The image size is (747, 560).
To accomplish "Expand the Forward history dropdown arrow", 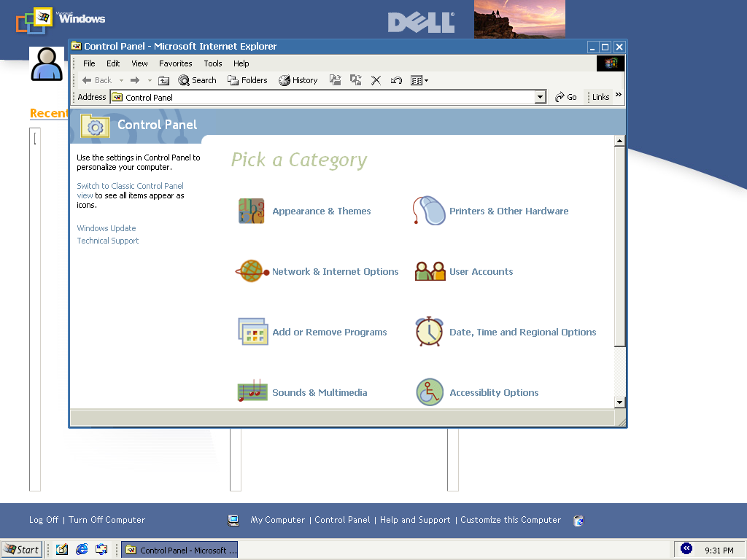I will [150, 80].
